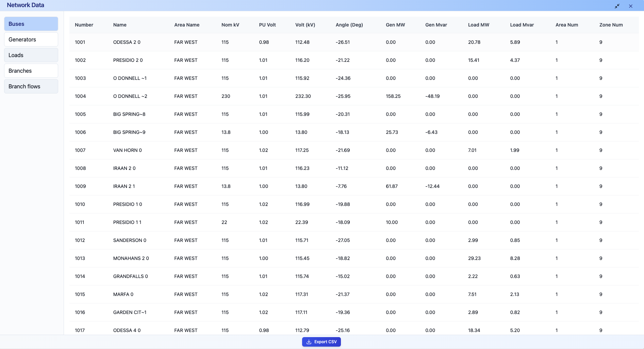The height and width of the screenshot is (349, 644).
Task: Click voltage value 22.39
Action: pyautogui.click(x=302, y=222)
